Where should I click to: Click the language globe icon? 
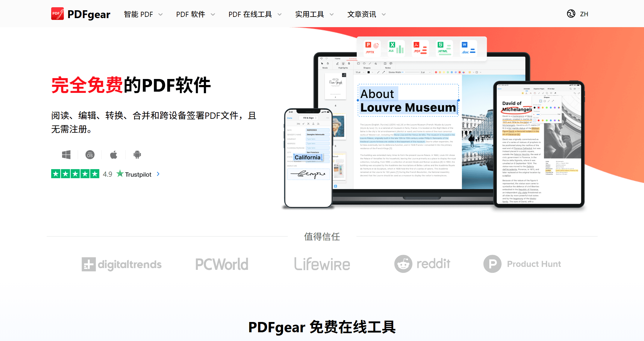571,14
